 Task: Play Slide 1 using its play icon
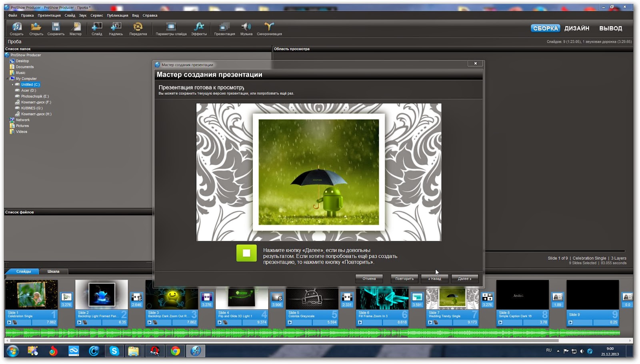click(9, 322)
